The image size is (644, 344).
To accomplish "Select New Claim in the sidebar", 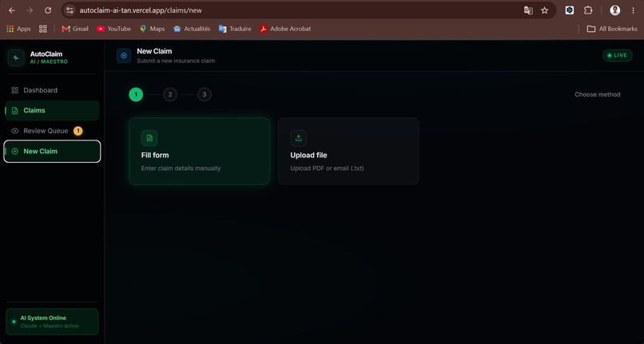I will coord(52,151).
